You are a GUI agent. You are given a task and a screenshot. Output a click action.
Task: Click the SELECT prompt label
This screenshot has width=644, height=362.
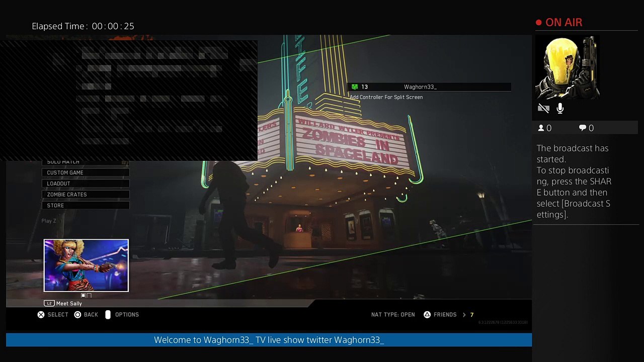tap(58, 315)
